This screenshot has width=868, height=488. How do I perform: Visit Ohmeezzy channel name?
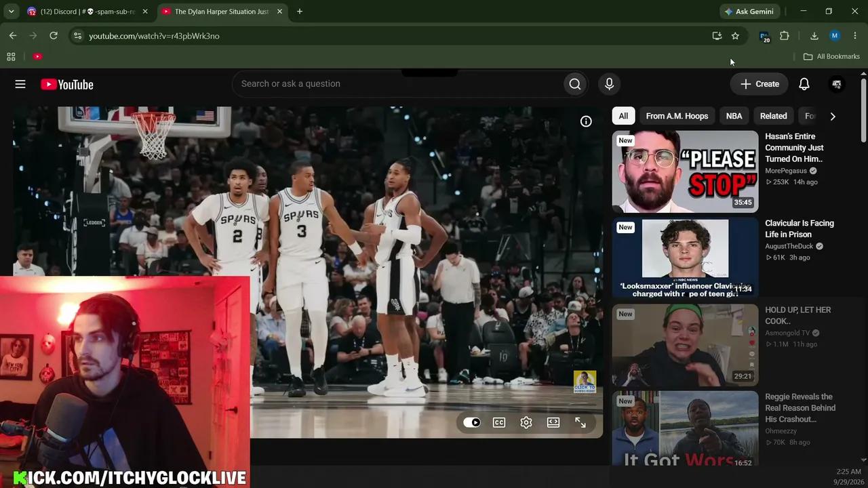click(x=781, y=431)
